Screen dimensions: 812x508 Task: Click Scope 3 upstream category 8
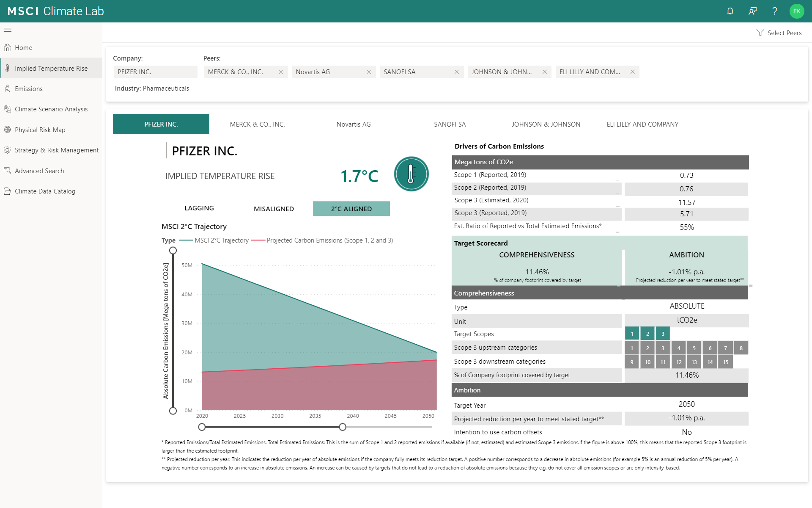click(x=741, y=348)
